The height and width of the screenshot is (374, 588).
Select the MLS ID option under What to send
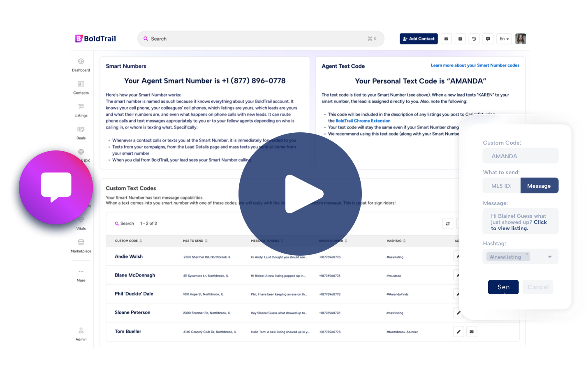click(x=502, y=186)
